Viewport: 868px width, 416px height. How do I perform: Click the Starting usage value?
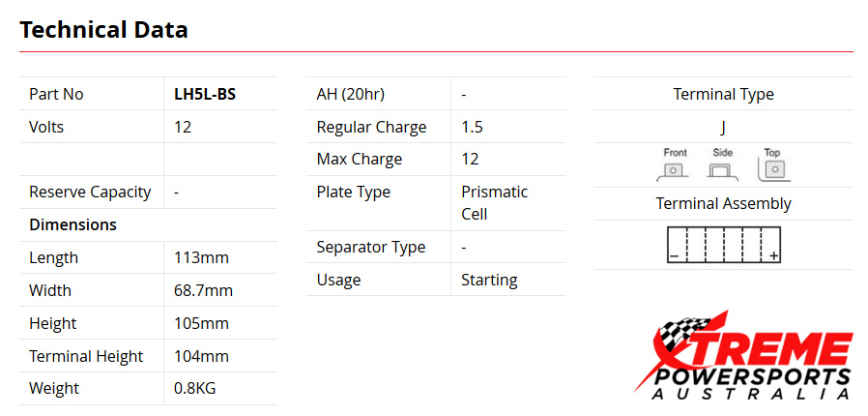[489, 280]
